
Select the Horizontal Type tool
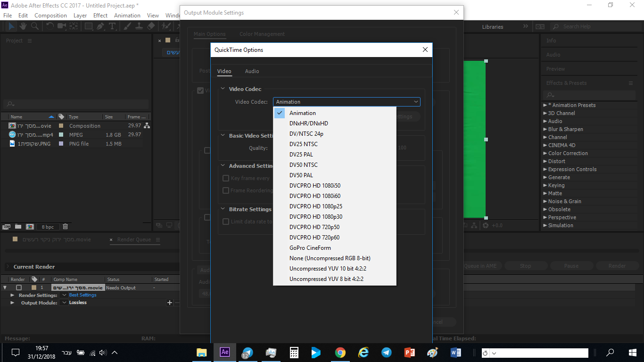(112, 26)
